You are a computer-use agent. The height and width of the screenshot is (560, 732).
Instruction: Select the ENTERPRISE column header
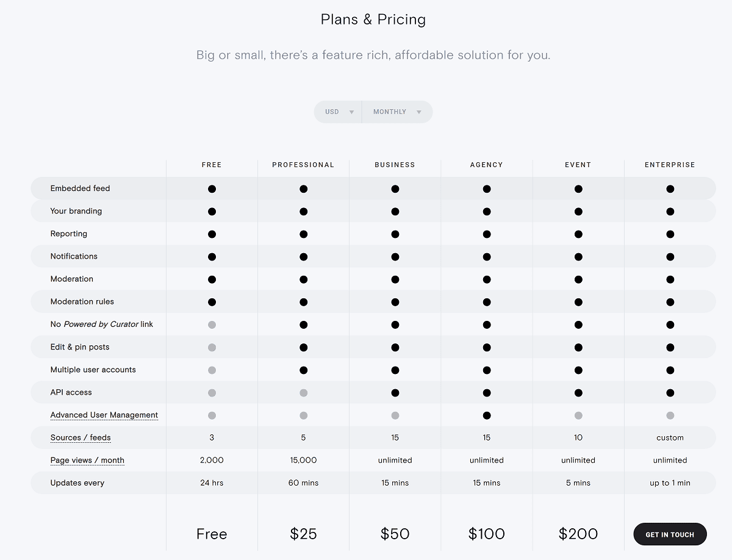pyautogui.click(x=670, y=165)
